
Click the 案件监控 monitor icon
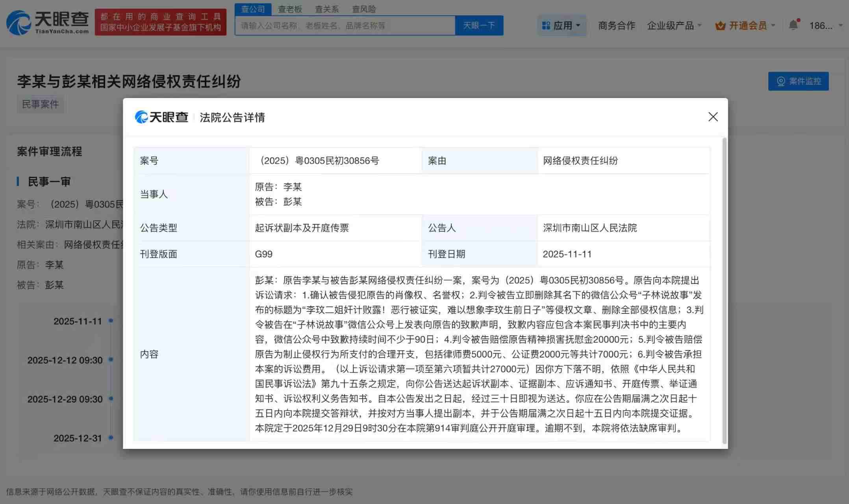[x=781, y=82]
